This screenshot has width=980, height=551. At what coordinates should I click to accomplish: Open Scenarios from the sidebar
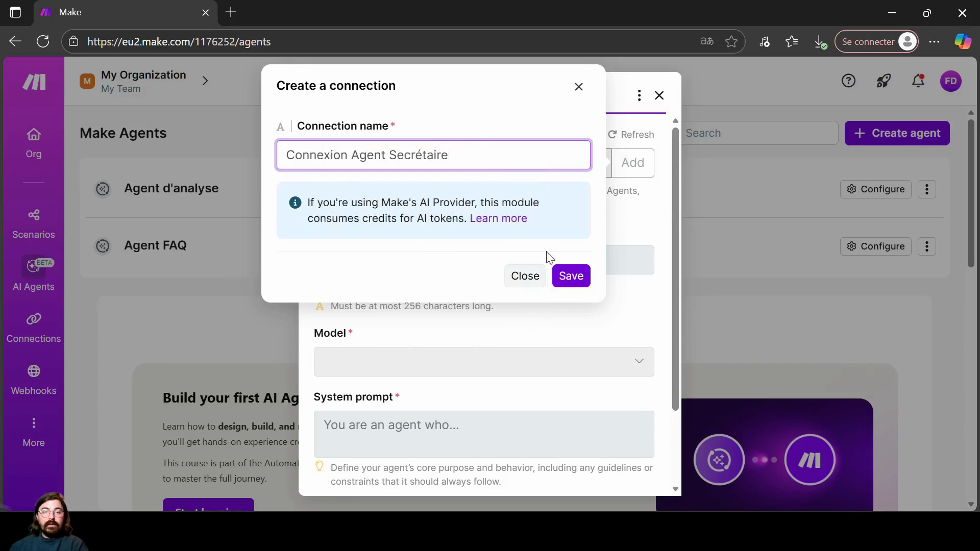tap(34, 223)
